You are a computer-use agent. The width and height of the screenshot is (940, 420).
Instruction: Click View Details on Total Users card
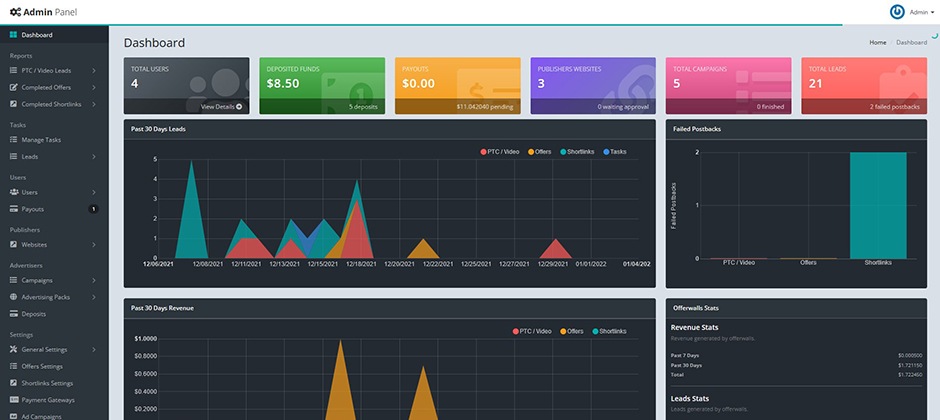click(221, 107)
